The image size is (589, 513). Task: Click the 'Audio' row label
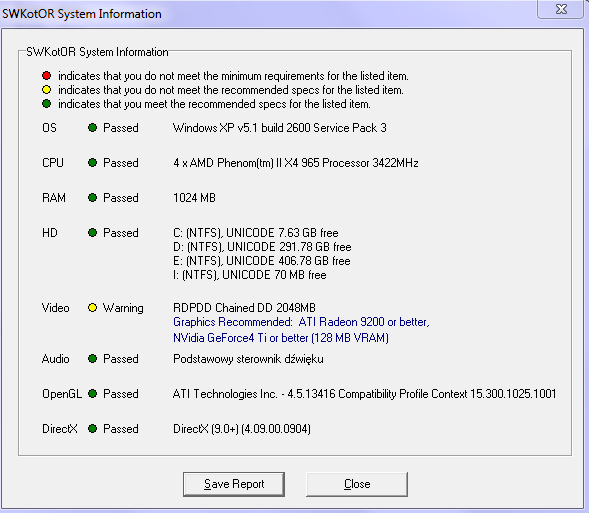[56, 359]
